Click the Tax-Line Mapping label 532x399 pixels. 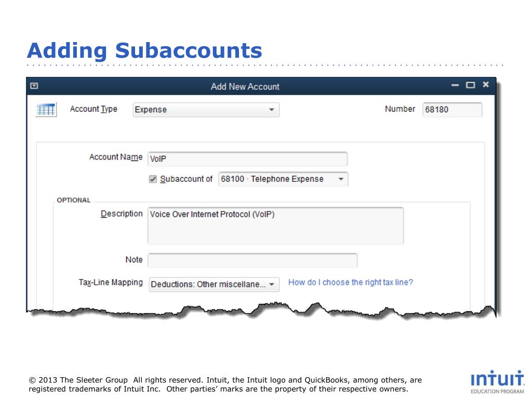111,282
